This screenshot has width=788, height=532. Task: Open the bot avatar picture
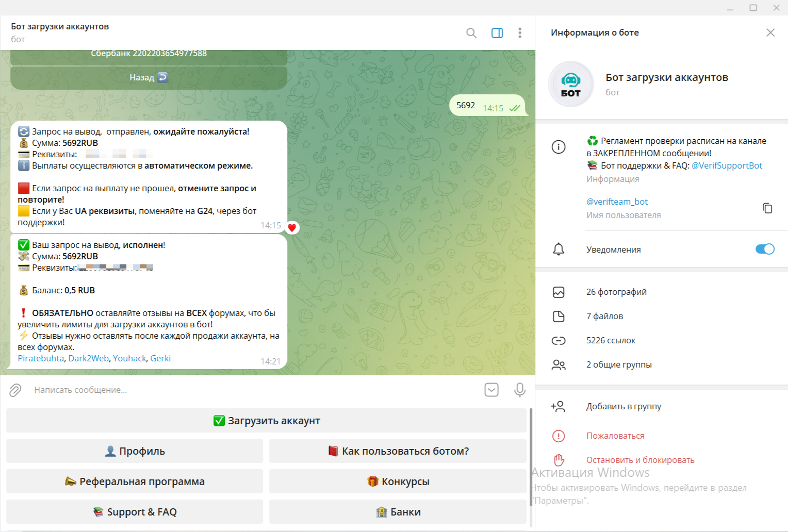point(570,84)
